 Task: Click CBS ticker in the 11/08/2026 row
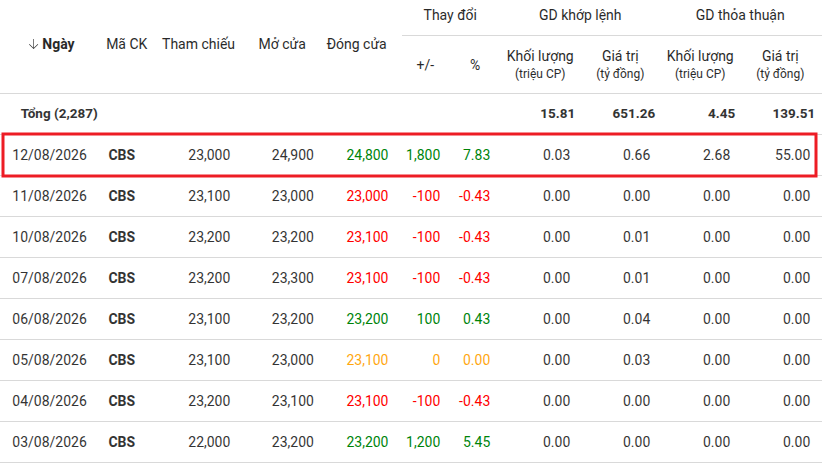click(x=122, y=196)
